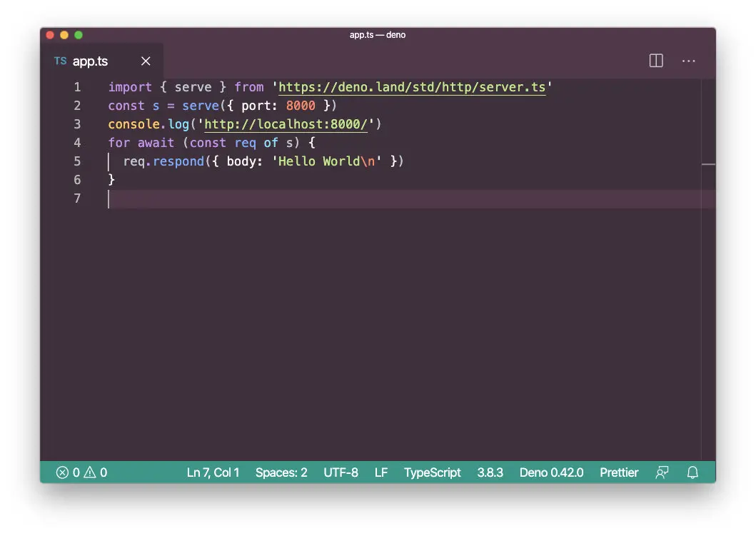This screenshot has height=536, width=756.
Task: Click the port value 8000 on line 2
Action: point(301,106)
